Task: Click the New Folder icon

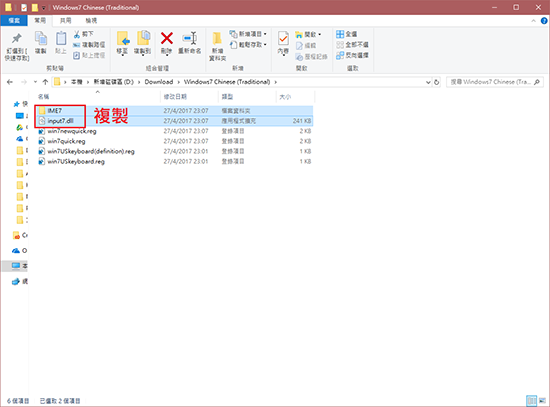Action: pyautogui.click(x=217, y=38)
